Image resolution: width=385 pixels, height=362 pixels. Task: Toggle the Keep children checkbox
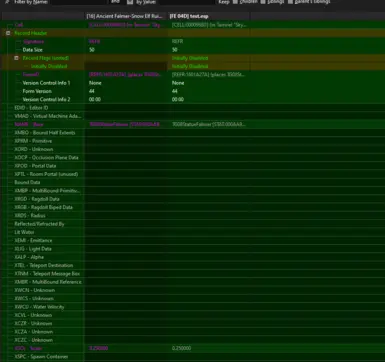point(235,2)
